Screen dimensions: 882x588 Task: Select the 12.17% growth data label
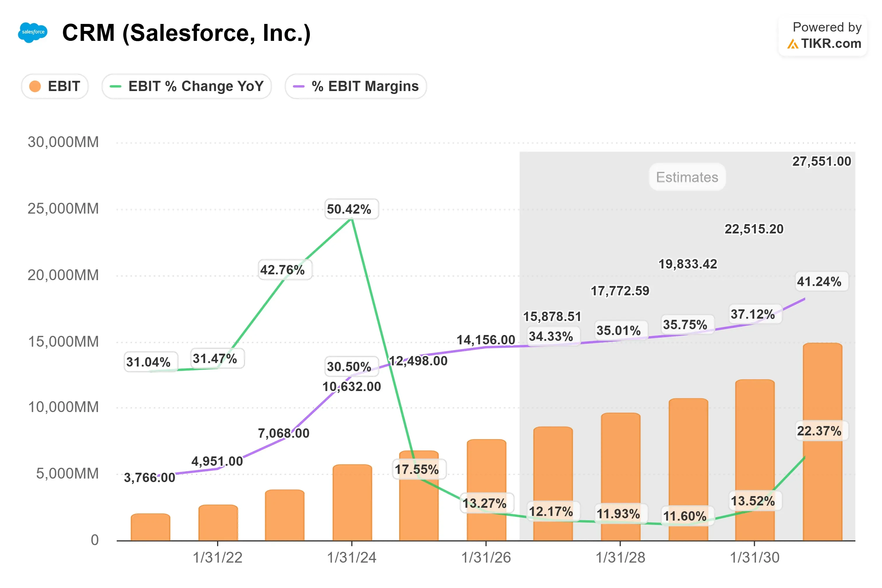click(x=553, y=511)
